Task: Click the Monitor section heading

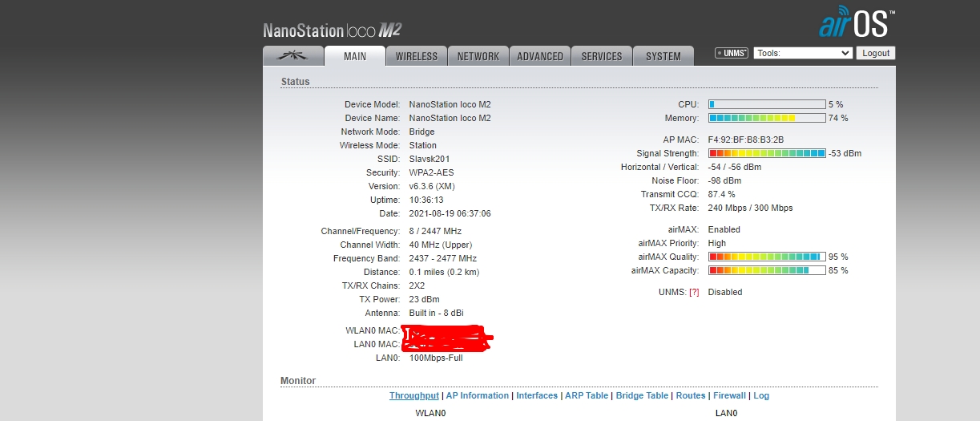Action: coord(298,381)
